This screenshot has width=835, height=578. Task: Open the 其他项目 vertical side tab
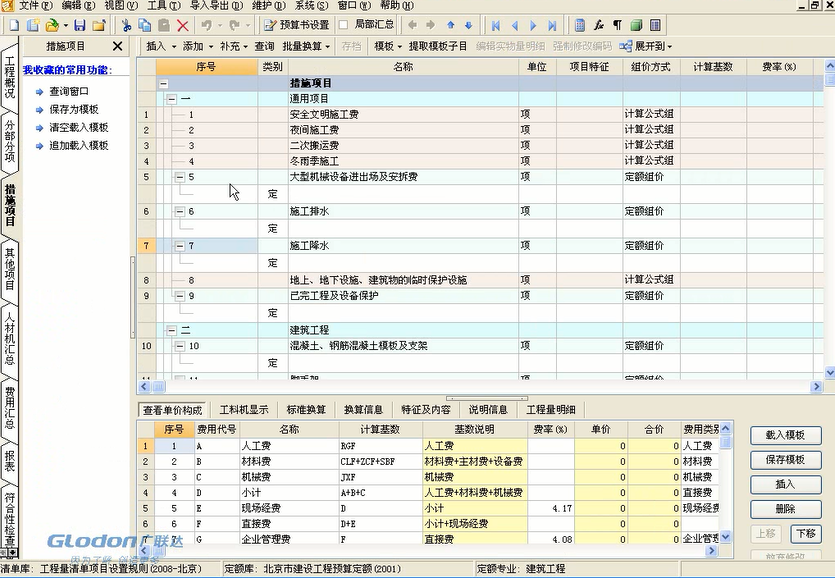pos(10,269)
